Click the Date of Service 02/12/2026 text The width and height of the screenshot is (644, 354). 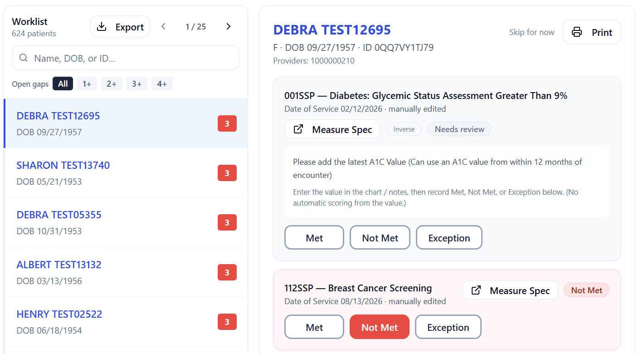(x=334, y=109)
